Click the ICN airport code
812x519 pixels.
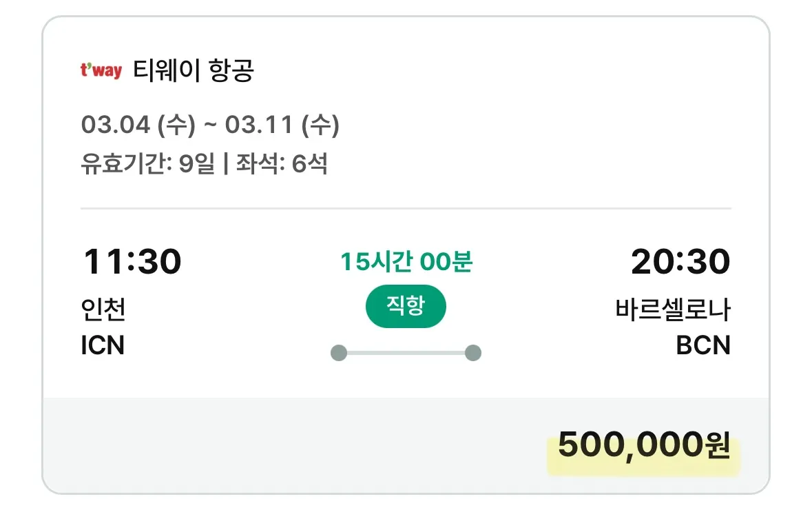coord(103,347)
